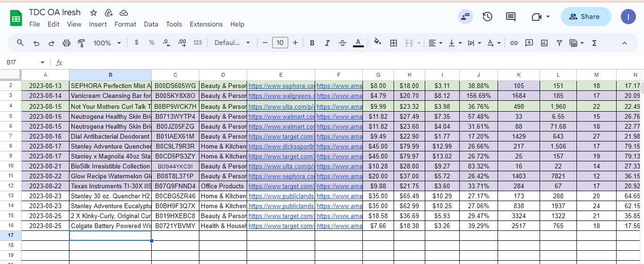Image resolution: width=644 pixels, height=264 pixels.
Task: Redo the last action
Action: [x=51, y=43]
